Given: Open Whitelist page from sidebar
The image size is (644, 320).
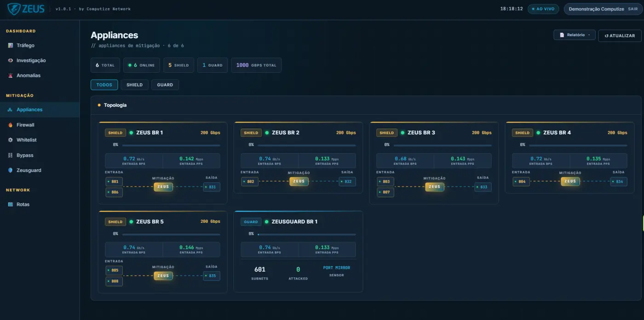Looking at the screenshot, I should [x=40, y=140].
